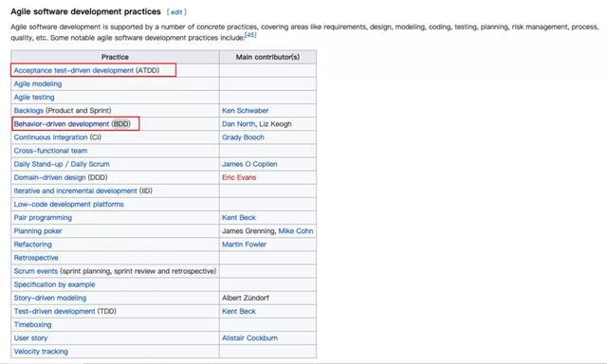Open Domain-driven design article
Viewport: 607px width, 364px height.
(x=49, y=177)
